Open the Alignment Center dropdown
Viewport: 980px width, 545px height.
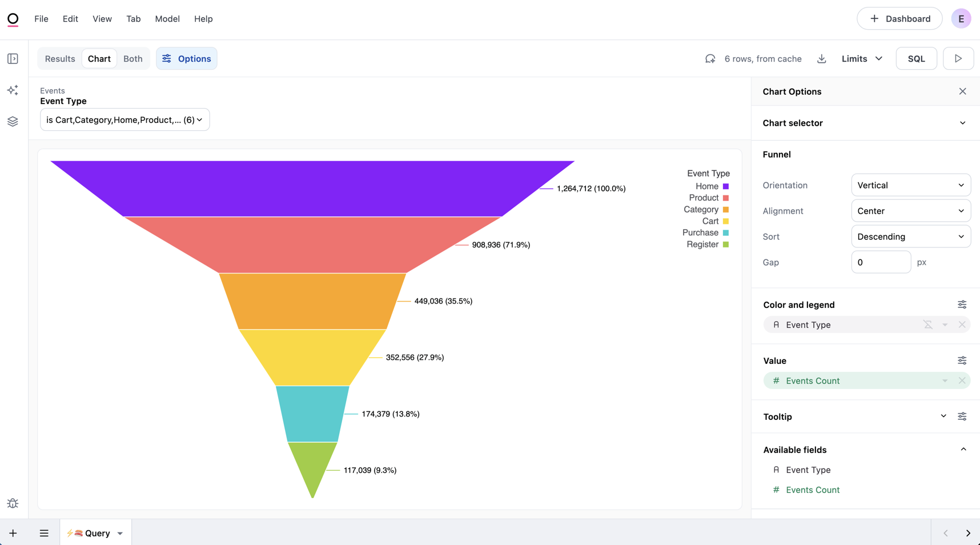point(911,211)
